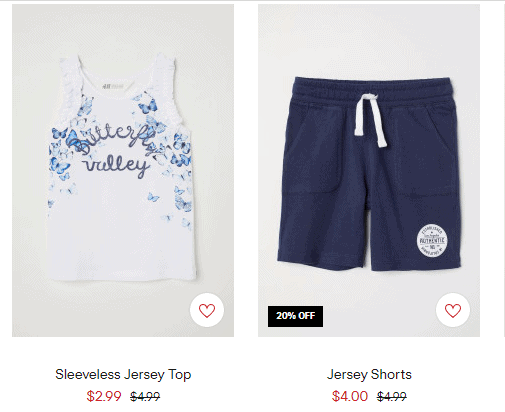Favorite the Sleeveless Jersey Top with heart icon
The width and height of the screenshot is (505, 412).
click(207, 310)
